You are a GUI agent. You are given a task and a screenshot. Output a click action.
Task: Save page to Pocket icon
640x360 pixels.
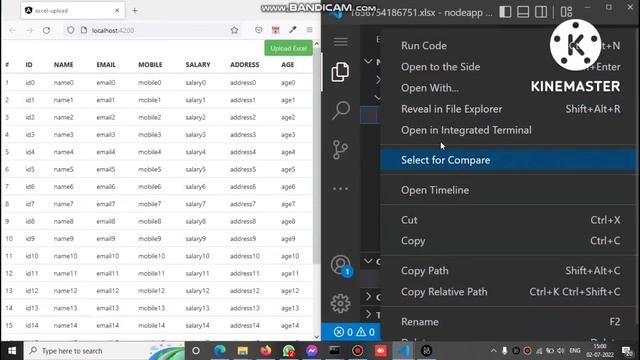click(x=258, y=30)
